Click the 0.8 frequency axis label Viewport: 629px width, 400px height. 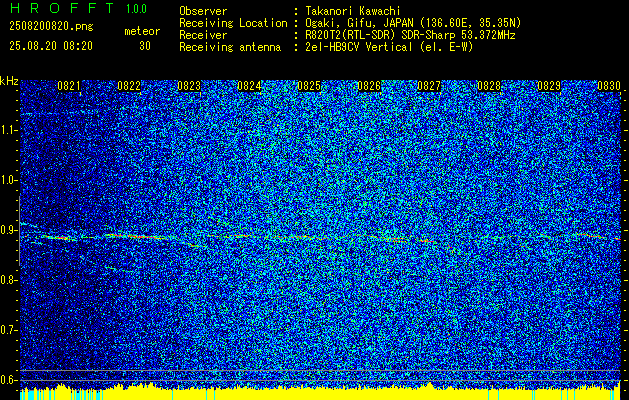click(8, 280)
